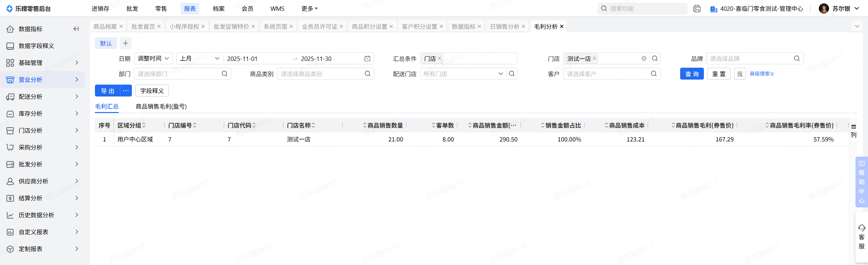Screen dimensions: 868x265
Task: Open the 零售 top menu
Action: 161,8
